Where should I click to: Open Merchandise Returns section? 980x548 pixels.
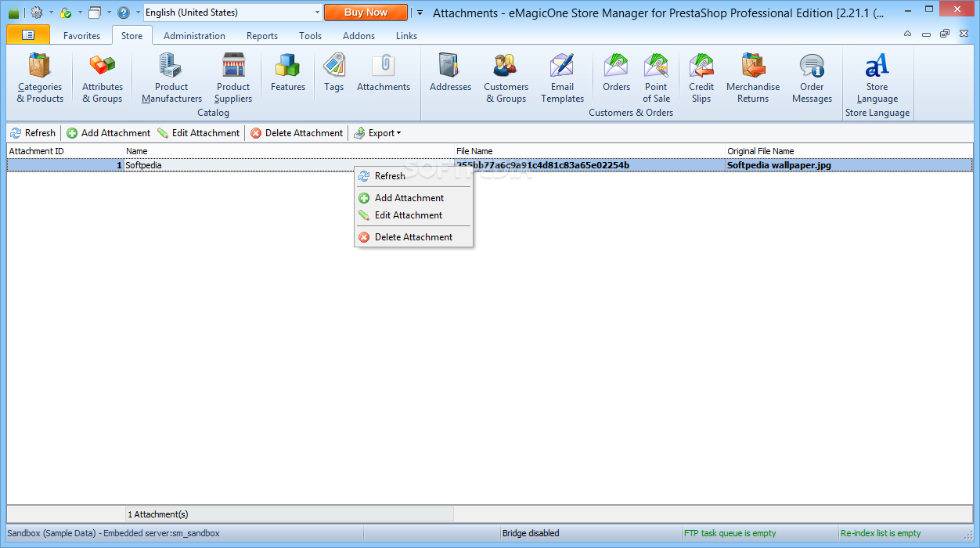[753, 78]
